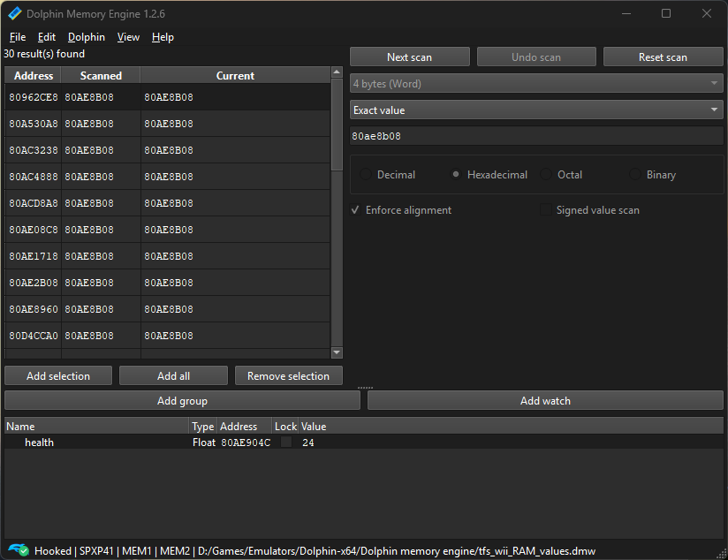This screenshot has width=728, height=560.
Task: Click the Current column header
Action: point(235,76)
